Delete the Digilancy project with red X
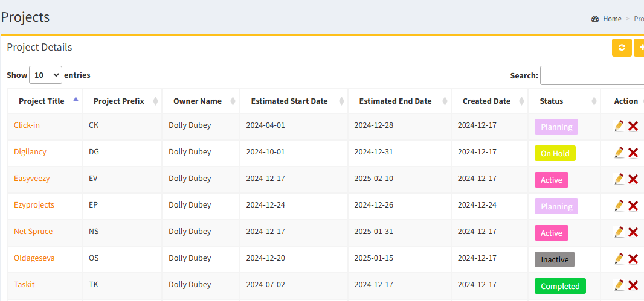 (633, 153)
